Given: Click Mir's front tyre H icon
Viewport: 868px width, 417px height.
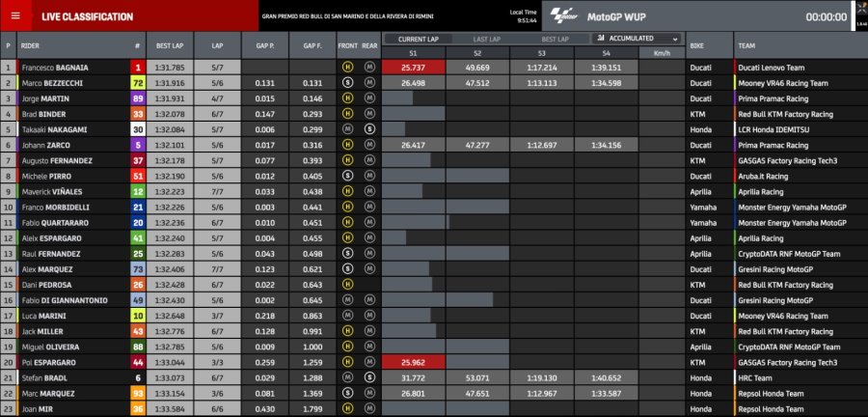Looking at the screenshot, I should (x=347, y=408).
